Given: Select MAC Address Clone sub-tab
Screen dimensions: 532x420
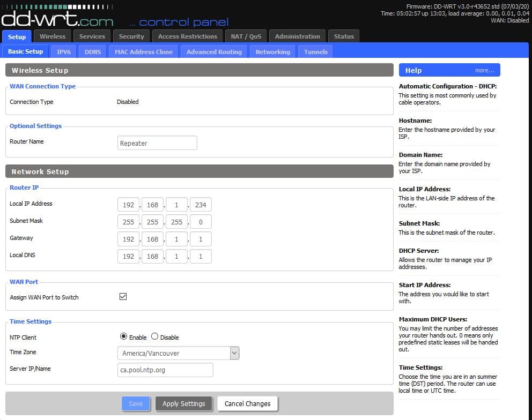Looking at the screenshot, I should point(144,52).
